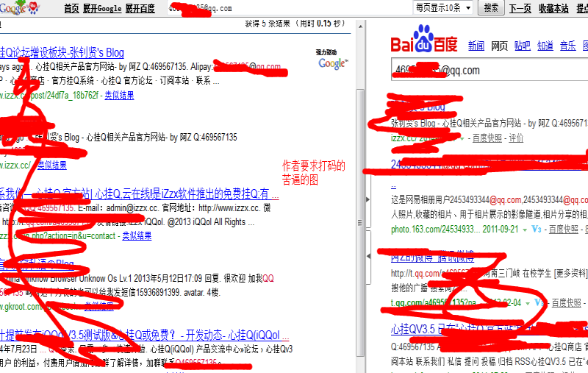Click the Google pane vertical scrollbar thumb
Screen dimensions: 588x373
[x=360, y=221]
